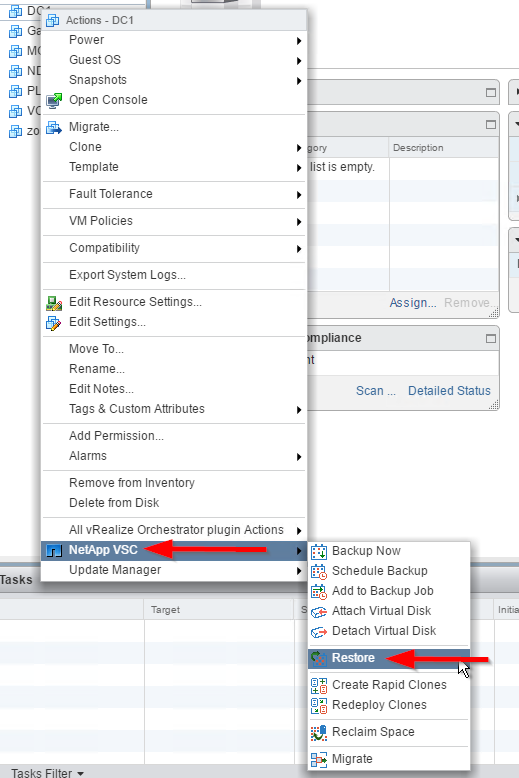Select the MC virtual machine tree entry
Screen dimensions: 519x778
point(25,51)
